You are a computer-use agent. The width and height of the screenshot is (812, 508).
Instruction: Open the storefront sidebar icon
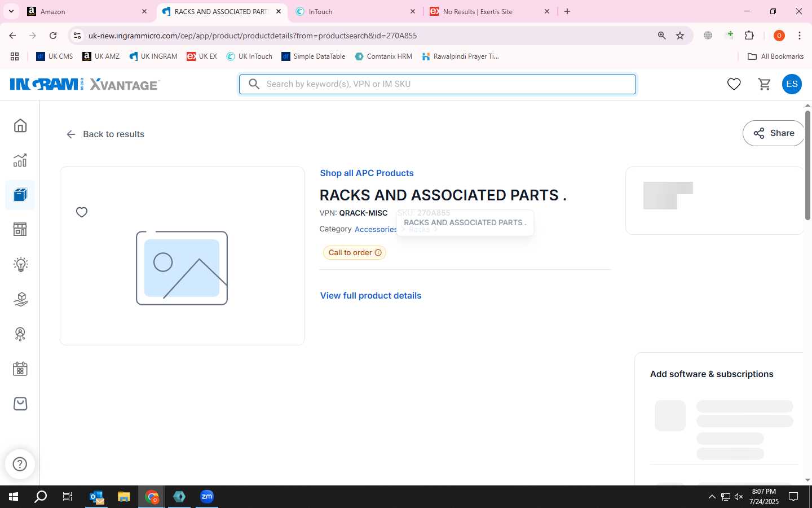coord(20,229)
